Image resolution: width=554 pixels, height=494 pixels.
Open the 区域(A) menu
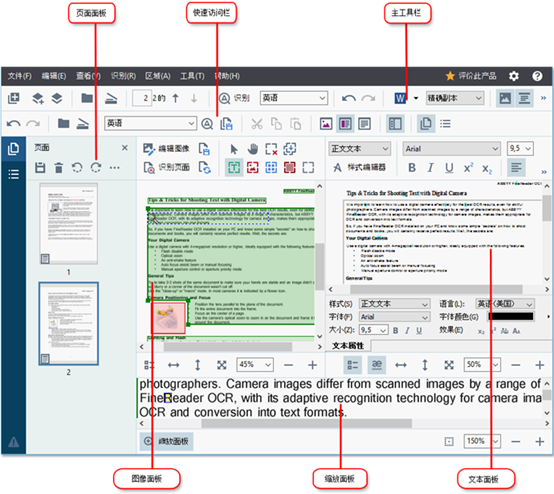point(158,76)
